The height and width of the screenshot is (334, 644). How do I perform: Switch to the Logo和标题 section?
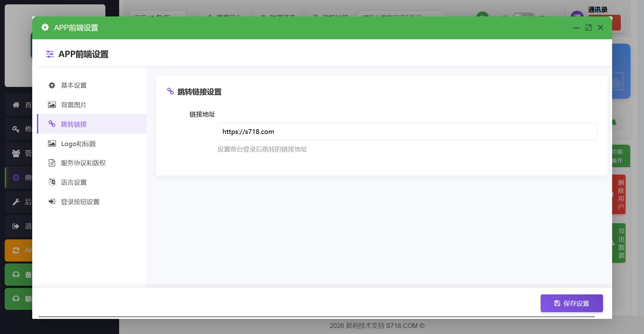point(78,144)
